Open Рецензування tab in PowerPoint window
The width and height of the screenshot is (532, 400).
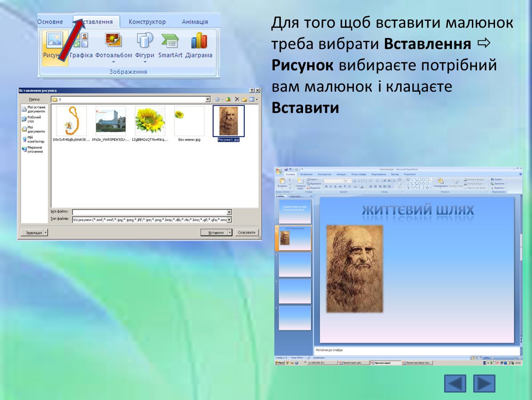pyautogui.click(x=378, y=174)
